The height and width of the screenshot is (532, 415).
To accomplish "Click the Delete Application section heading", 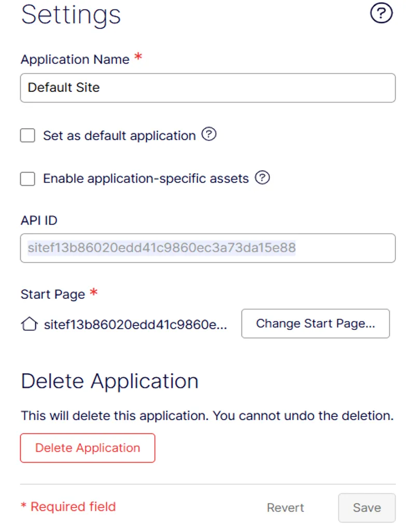I will tap(109, 381).
